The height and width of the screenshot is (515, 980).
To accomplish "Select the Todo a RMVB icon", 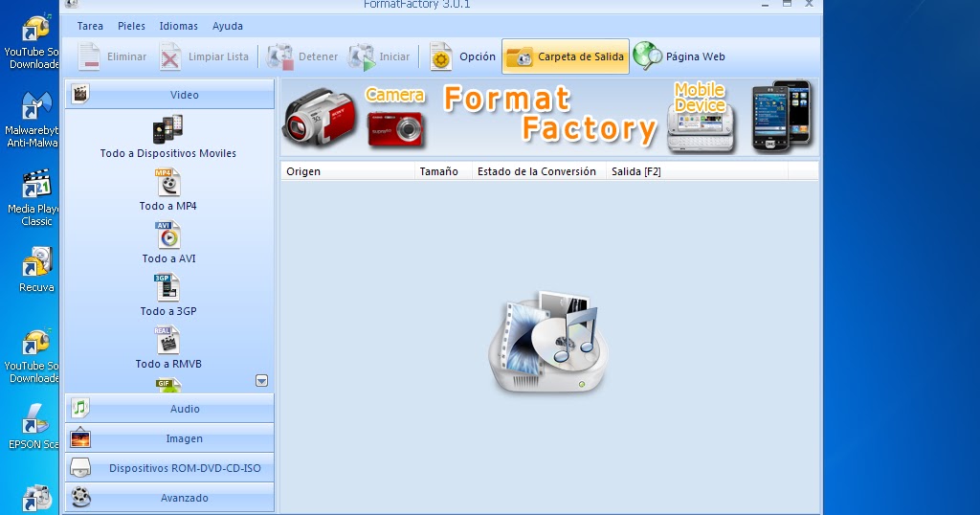I will pos(167,340).
